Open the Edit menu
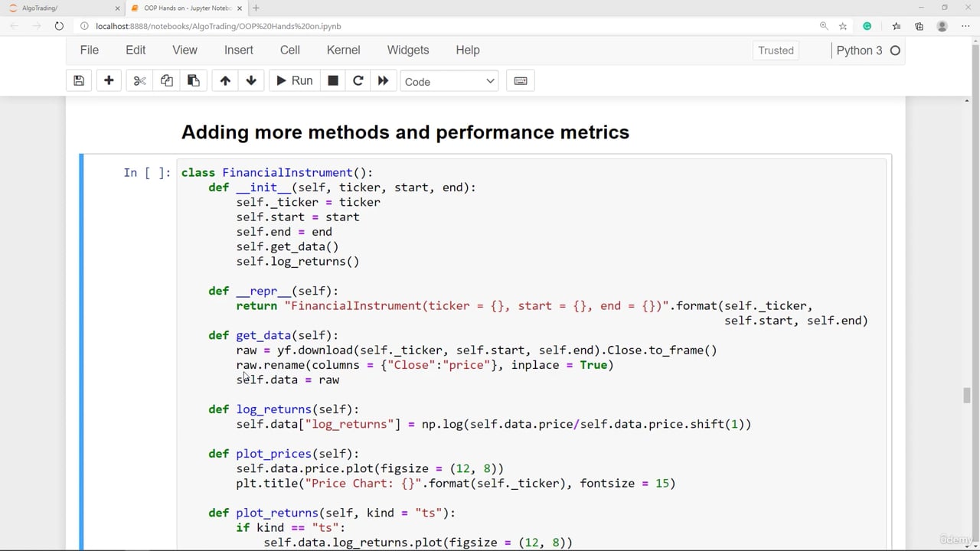Viewport: 980px width, 551px height. point(136,50)
